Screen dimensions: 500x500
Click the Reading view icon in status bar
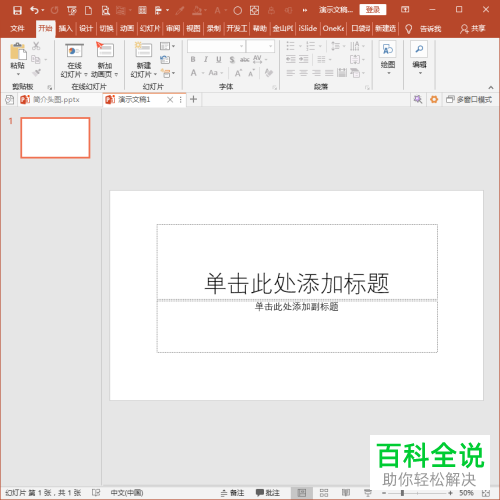coord(346,493)
